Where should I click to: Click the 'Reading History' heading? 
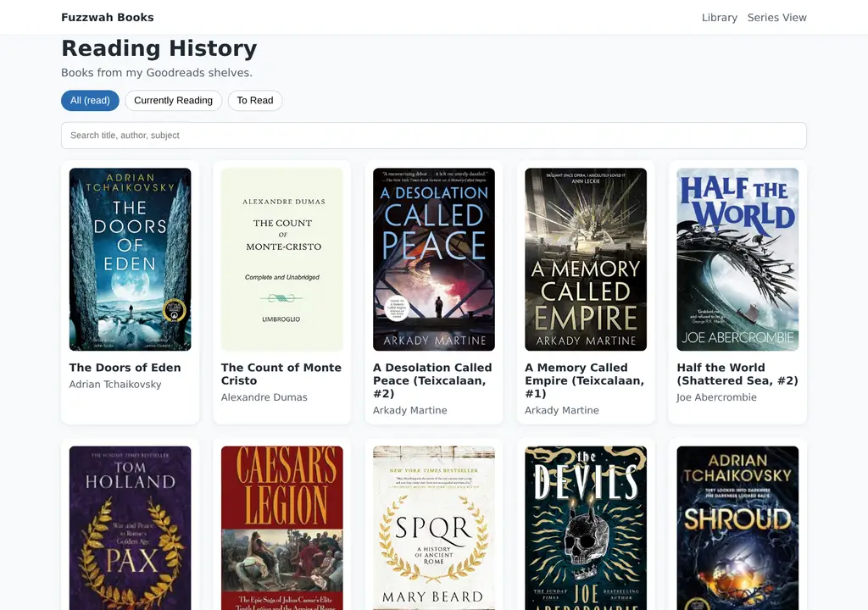159,48
